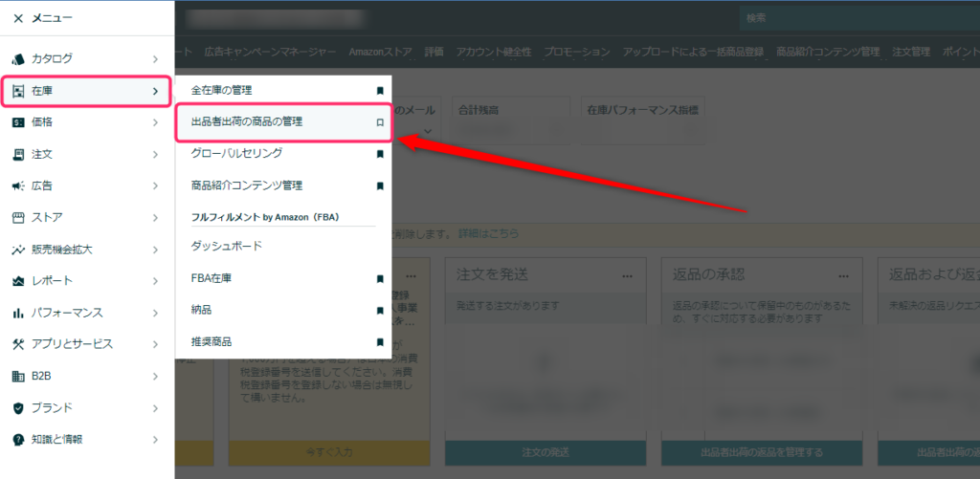
Task: Click the 検索 search field
Action: tap(859, 18)
